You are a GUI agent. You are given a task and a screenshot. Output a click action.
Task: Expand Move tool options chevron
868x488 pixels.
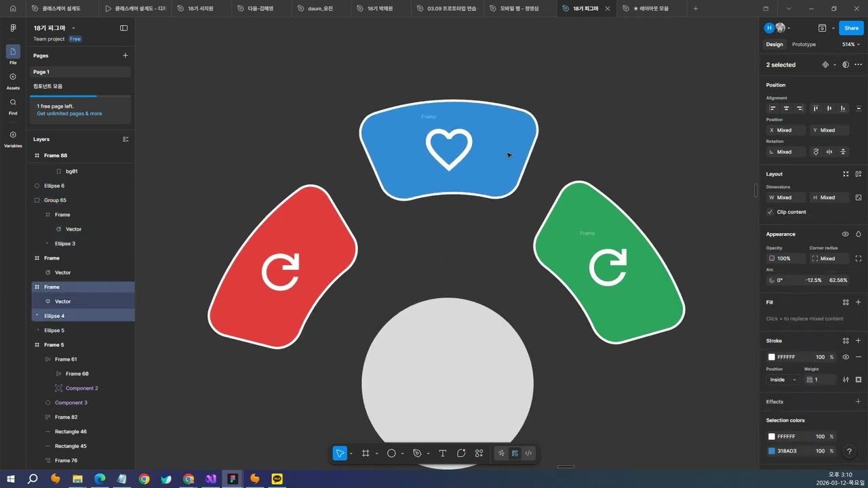pyautogui.click(x=351, y=454)
